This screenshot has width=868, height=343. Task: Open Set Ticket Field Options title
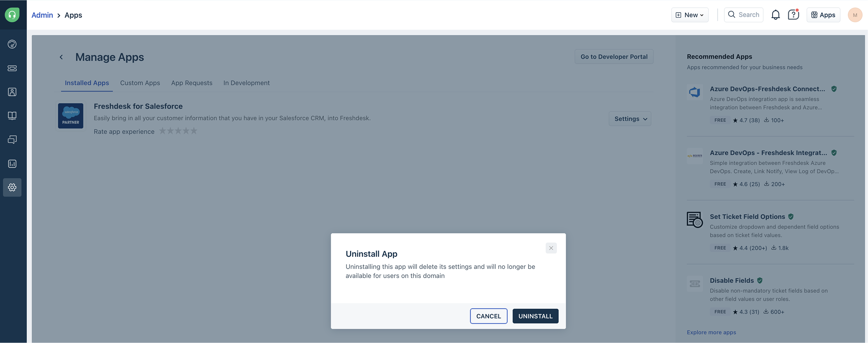coord(747,217)
